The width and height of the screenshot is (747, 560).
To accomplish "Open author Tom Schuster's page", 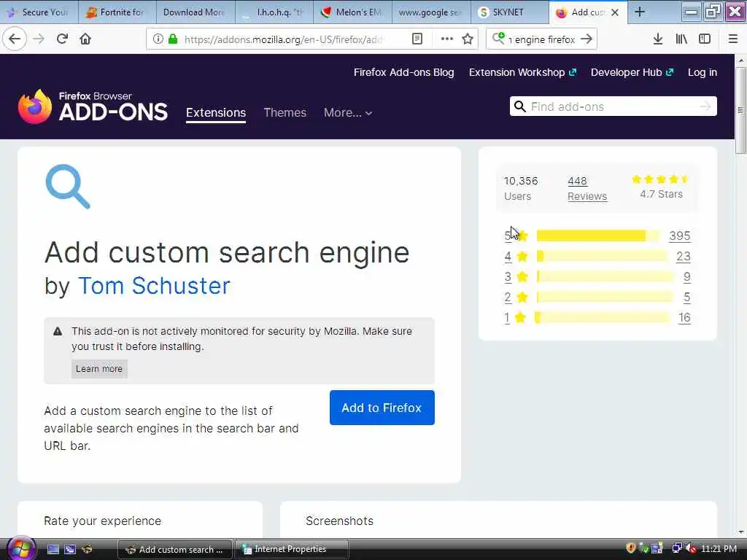I will [x=154, y=286].
